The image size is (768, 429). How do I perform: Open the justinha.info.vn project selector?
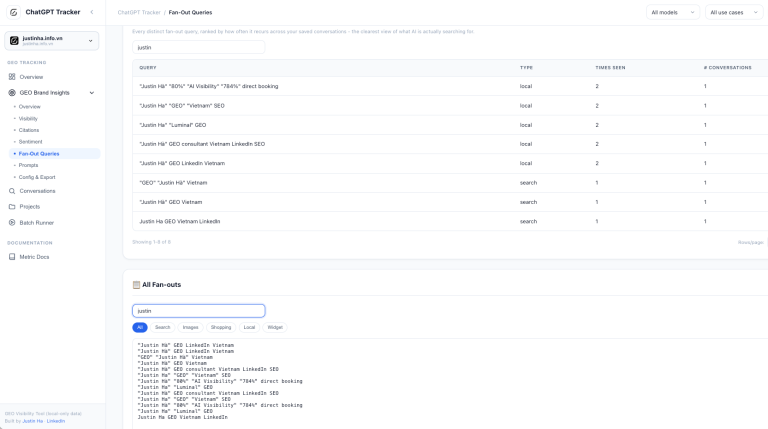[51, 41]
